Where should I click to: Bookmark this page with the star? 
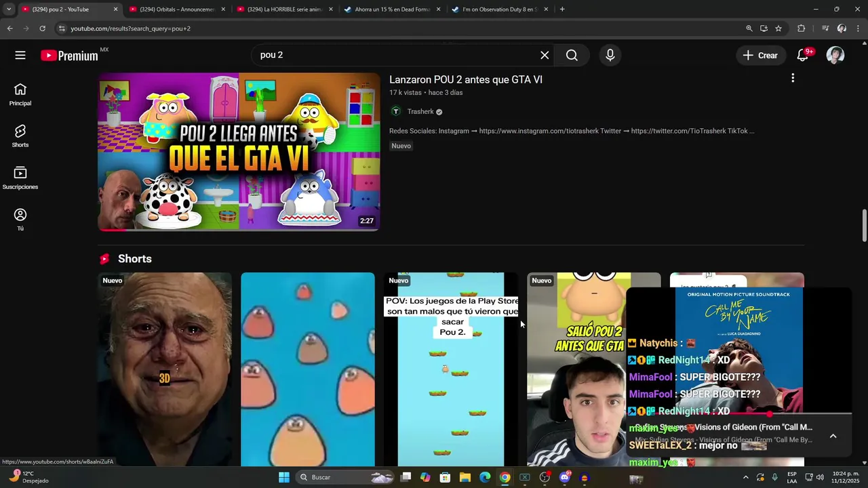(778, 28)
